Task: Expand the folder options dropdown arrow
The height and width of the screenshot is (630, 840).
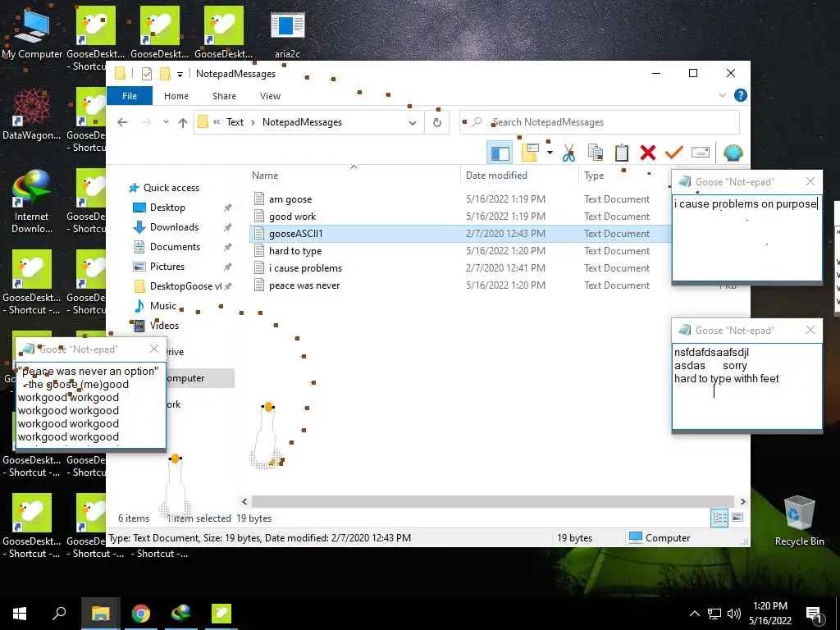Action: pyautogui.click(x=550, y=153)
